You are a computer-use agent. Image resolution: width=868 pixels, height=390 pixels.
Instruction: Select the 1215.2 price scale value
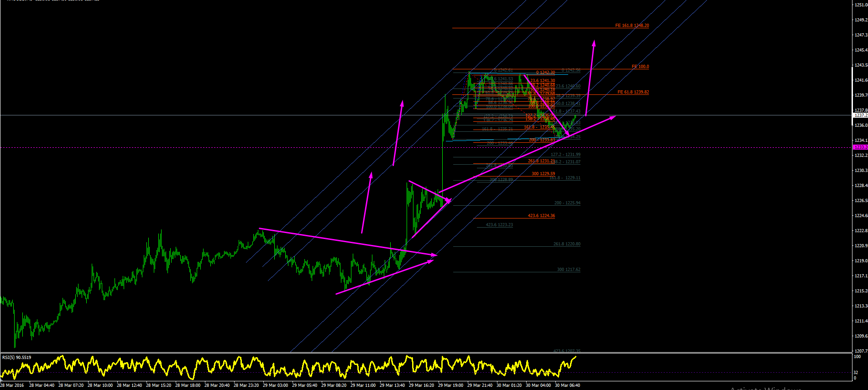[861, 291]
